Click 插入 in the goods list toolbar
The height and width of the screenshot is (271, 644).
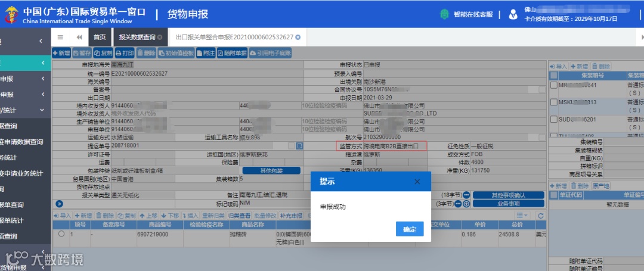191,216
